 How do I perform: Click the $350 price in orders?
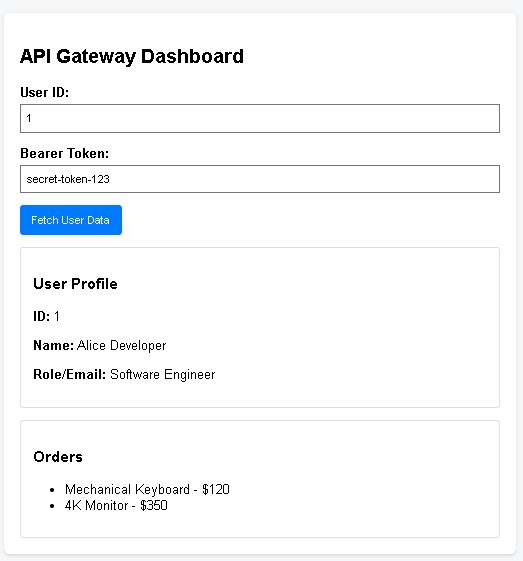click(x=154, y=505)
